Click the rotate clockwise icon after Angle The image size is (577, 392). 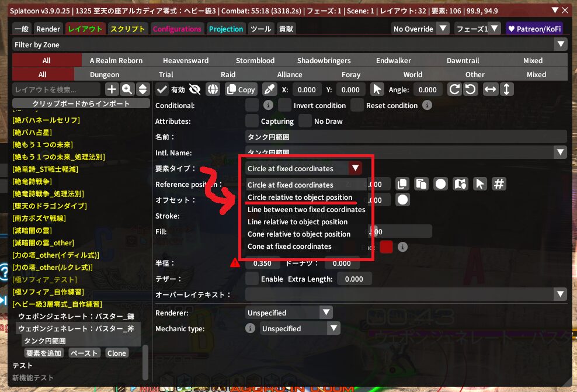[454, 89]
